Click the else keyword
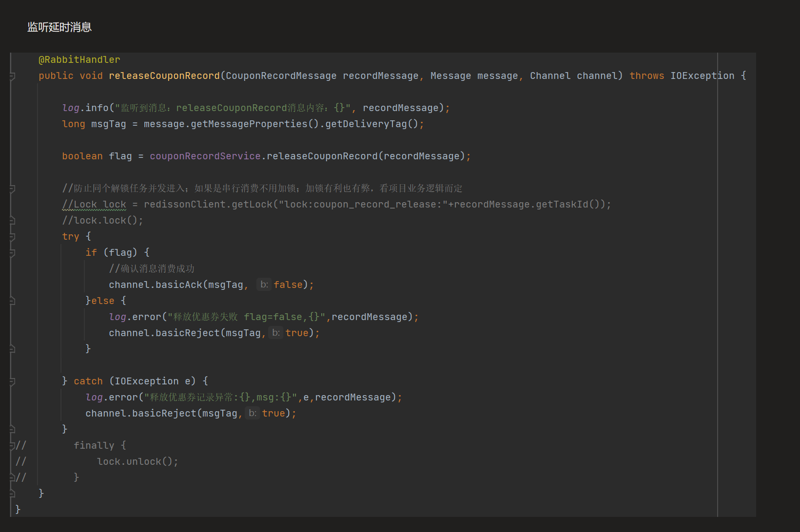This screenshot has width=800, height=532. click(x=103, y=301)
